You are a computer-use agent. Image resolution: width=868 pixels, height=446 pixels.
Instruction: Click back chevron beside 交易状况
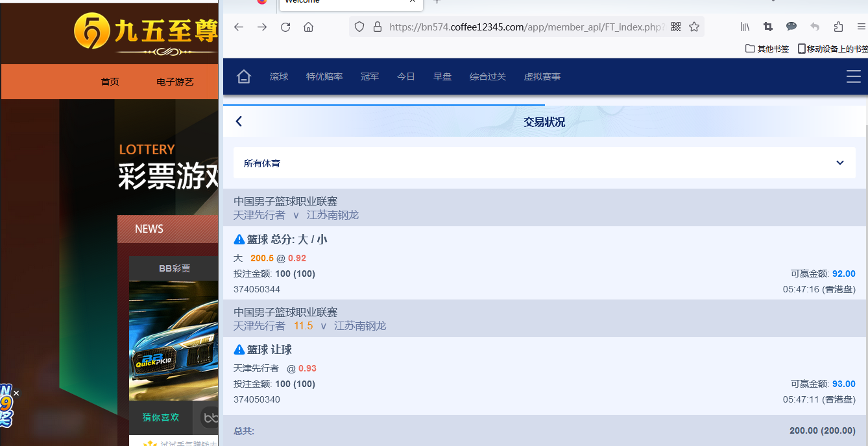pos(239,121)
